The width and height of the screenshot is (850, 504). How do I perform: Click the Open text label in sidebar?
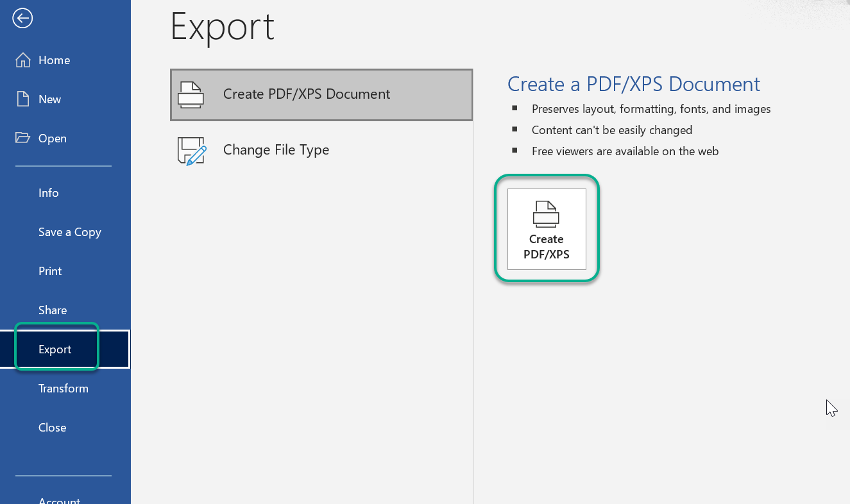click(x=53, y=139)
